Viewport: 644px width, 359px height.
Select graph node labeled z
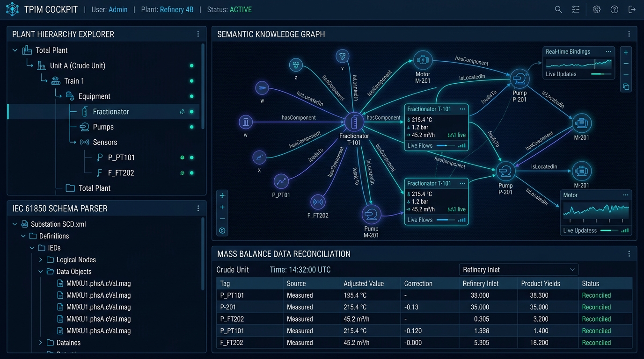[295, 65]
